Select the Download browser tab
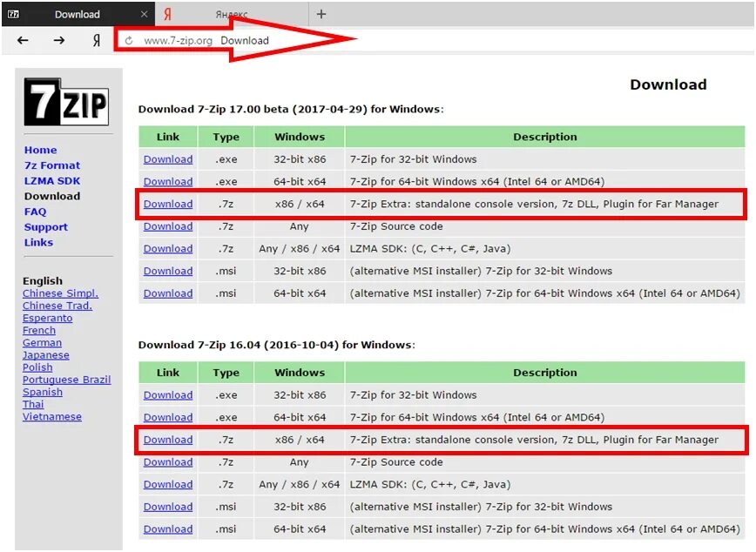 78,15
